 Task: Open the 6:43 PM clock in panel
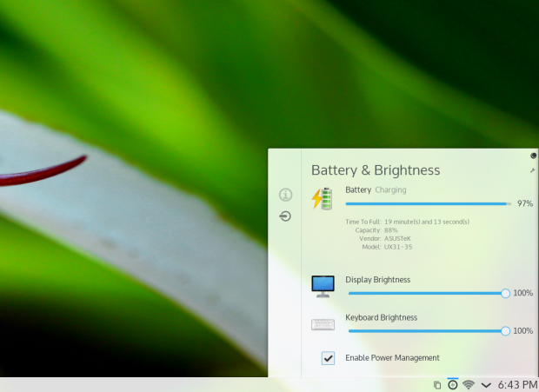tap(517, 384)
